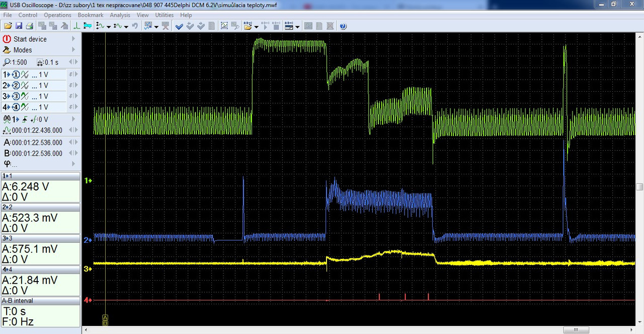Click the cyan horizontal measurement tool icon
644x334 pixels.
pyautogui.click(x=88, y=26)
